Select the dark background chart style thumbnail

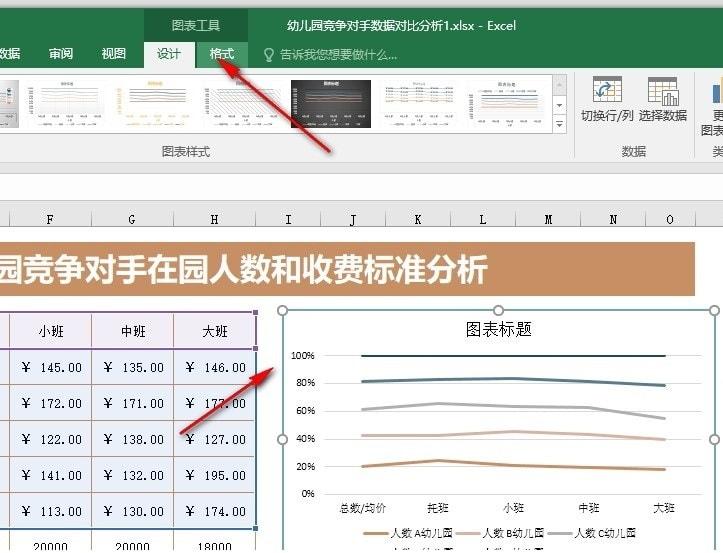tap(331, 104)
